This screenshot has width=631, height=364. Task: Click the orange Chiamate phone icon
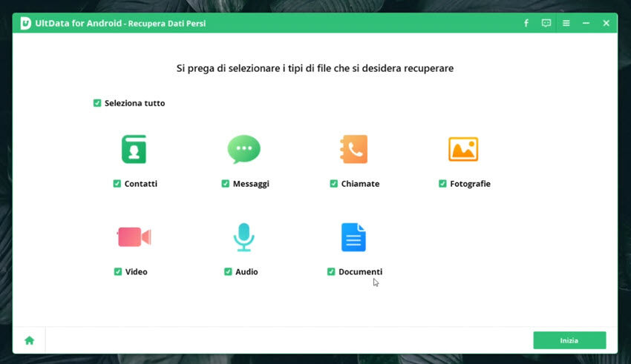point(353,149)
